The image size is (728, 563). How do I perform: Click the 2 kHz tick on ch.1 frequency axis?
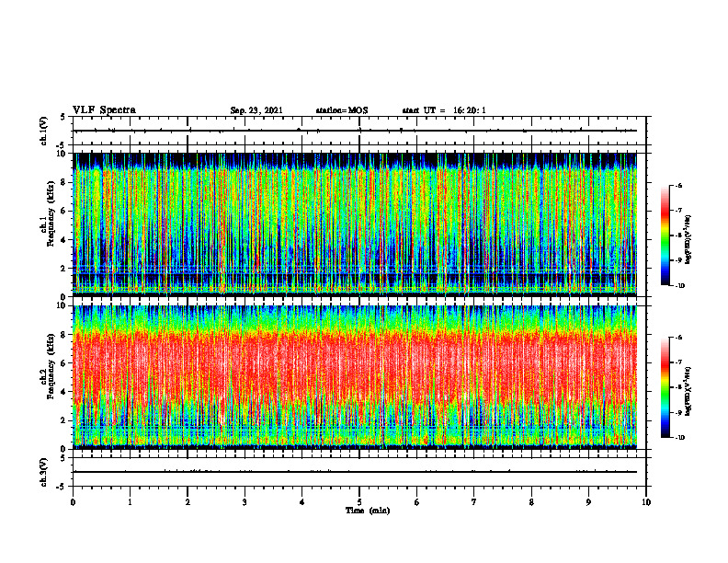point(64,268)
